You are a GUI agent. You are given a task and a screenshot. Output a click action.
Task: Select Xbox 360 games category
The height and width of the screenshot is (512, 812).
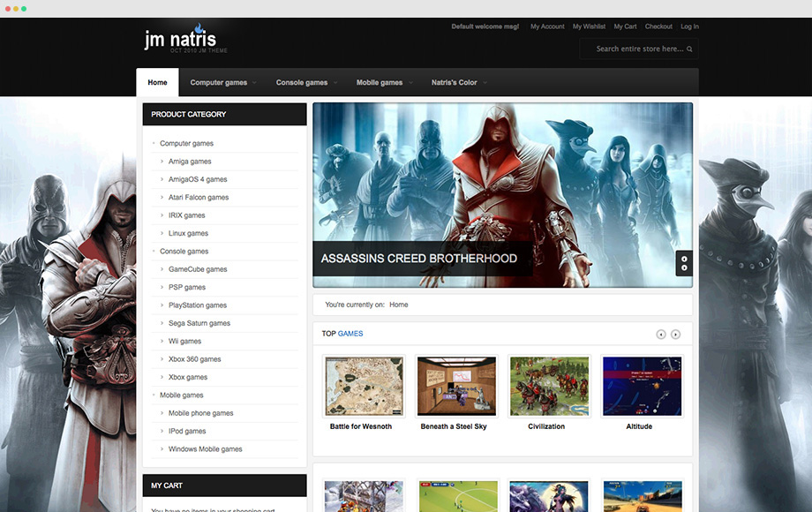(x=195, y=359)
